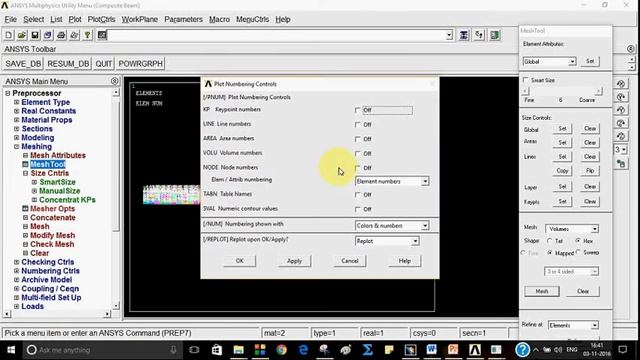Click the ANSYS Help question-mark icon
The image size is (640, 360).
click(87, 35)
